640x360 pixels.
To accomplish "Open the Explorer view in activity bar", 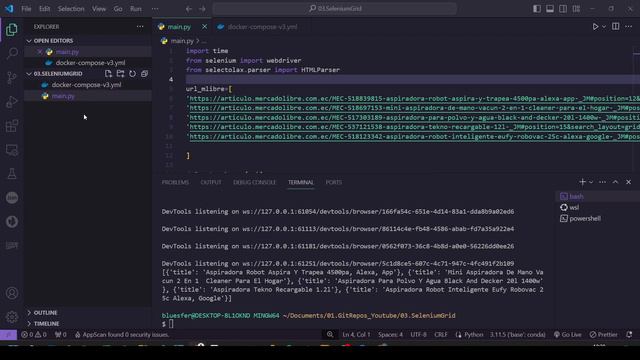I will point(12,30).
